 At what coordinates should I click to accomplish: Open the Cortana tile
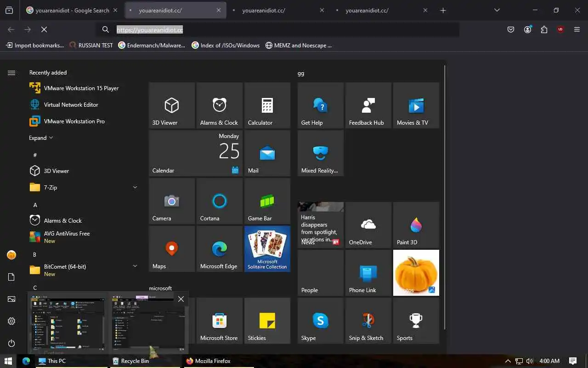(x=220, y=201)
